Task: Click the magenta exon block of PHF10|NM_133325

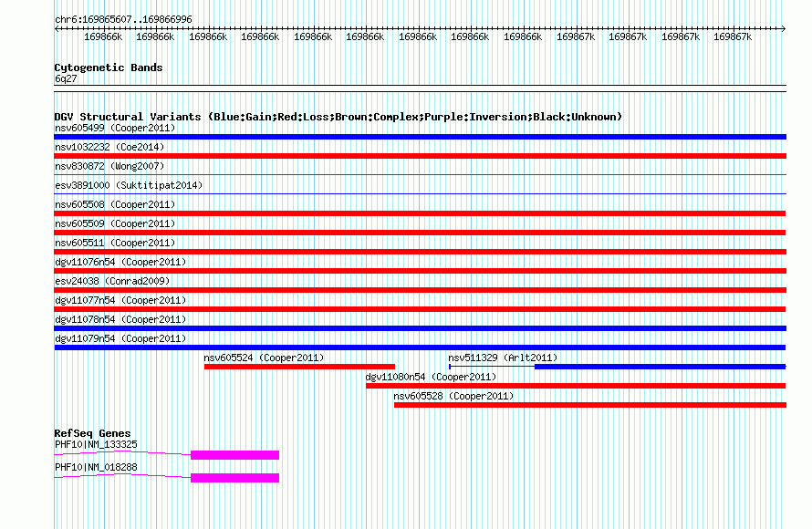Action: coord(234,455)
